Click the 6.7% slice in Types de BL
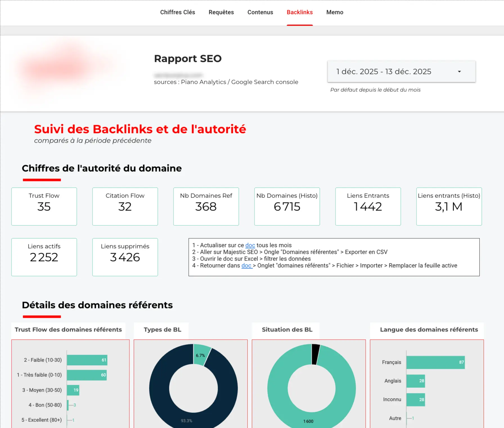The image size is (504, 428). [x=202, y=355]
